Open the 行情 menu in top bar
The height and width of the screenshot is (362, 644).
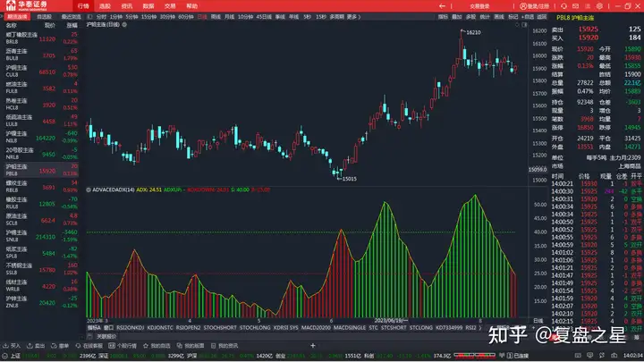point(82,5)
